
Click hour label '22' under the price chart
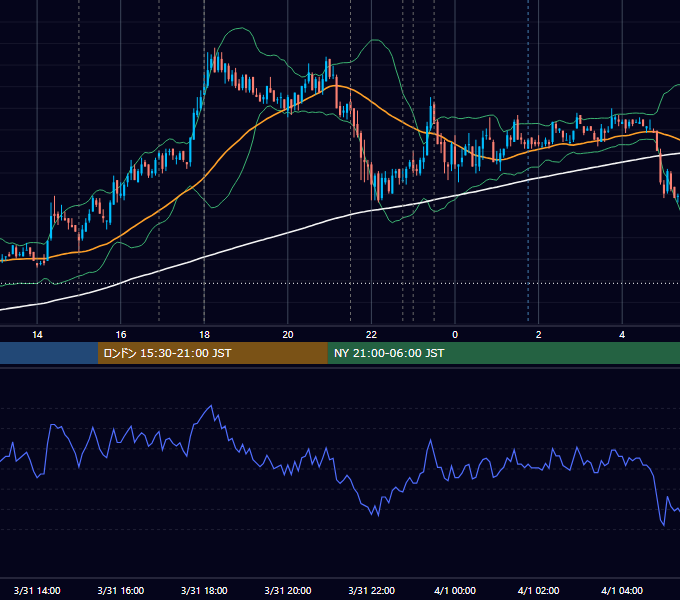coord(372,335)
